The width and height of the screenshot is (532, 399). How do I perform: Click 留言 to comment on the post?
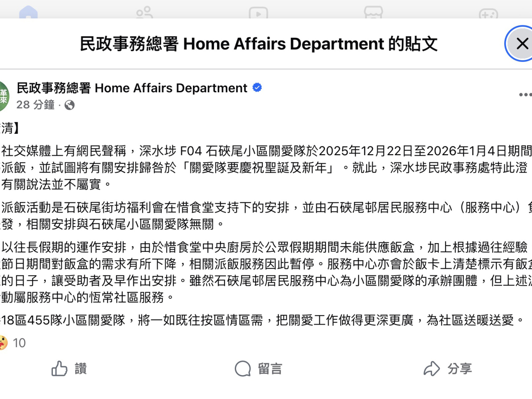point(269,368)
